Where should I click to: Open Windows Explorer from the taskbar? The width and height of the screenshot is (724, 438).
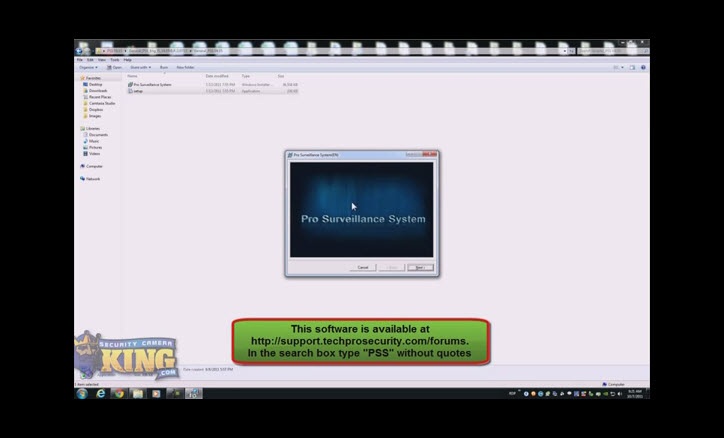pyautogui.click(x=138, y=394)
